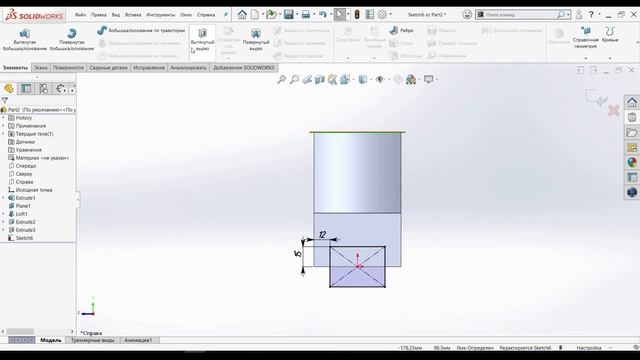The image size is (640, 360).
Task: Open Design Library in task pane
Action: click(632, 118)
